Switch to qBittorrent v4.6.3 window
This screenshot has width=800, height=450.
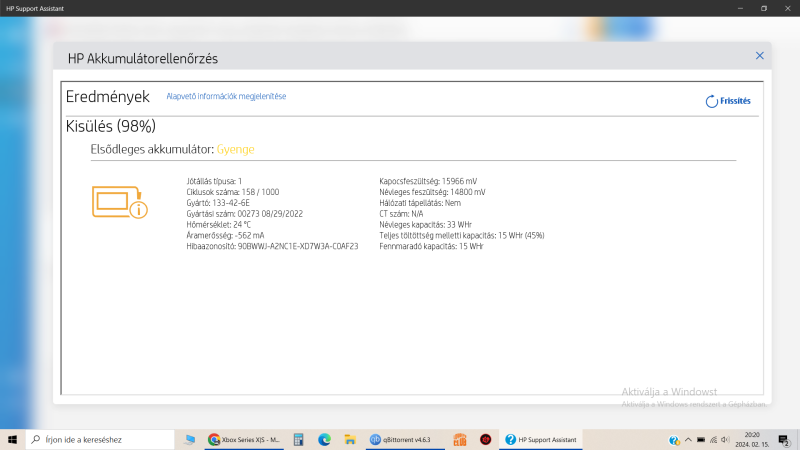click(x=405, y=439)
